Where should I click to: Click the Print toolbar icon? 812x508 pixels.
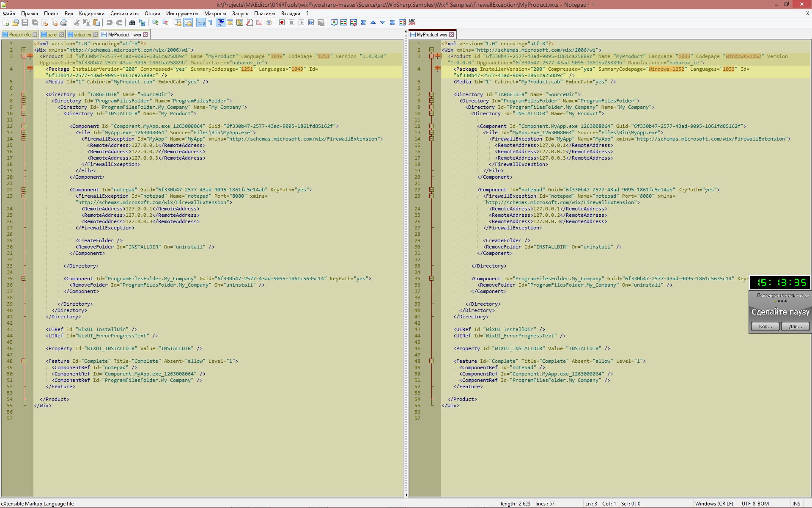click(x=63, y=23)
